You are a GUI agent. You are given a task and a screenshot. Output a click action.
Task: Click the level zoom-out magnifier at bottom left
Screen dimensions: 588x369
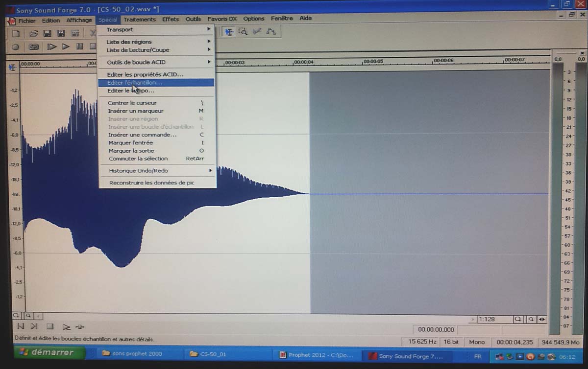[28, 316]
